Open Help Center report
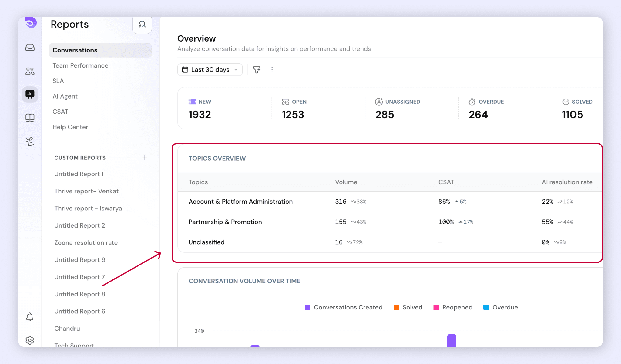This screenshot has height=364, width=621. tap(70, 127)
